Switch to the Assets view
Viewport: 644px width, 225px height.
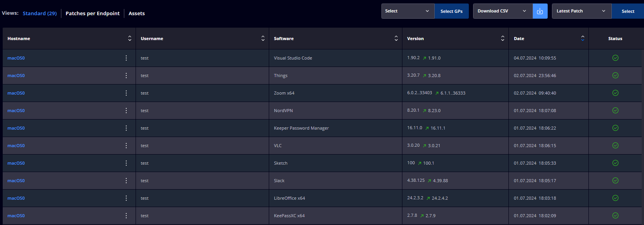(x=137, y=13)
